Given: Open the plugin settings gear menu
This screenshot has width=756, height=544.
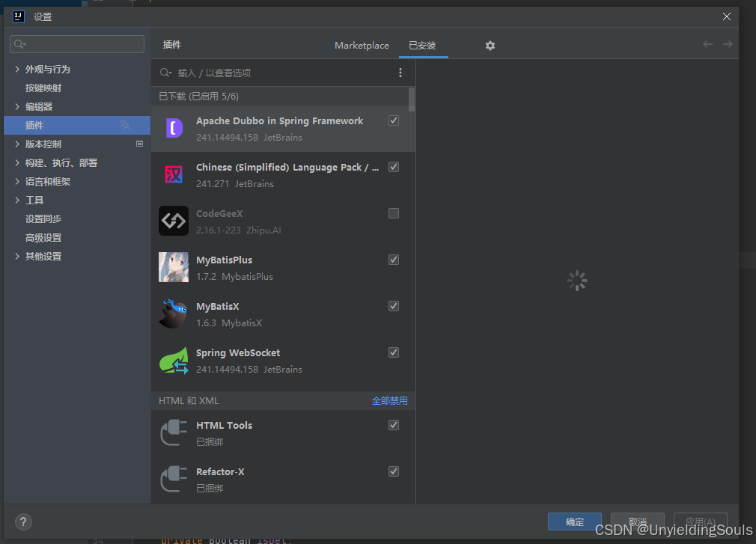Looking at the screenshot, I should pyautogui.click(x=490, y=46).
